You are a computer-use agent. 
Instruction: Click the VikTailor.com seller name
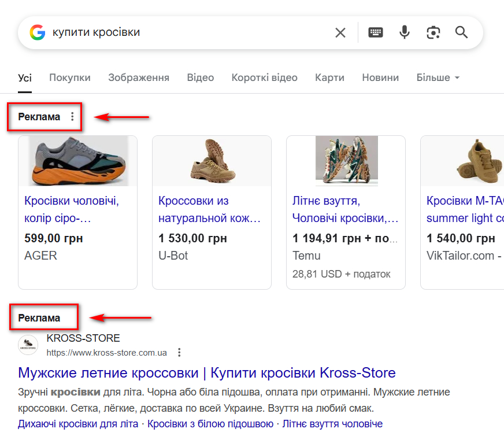(x=464, y=256)
